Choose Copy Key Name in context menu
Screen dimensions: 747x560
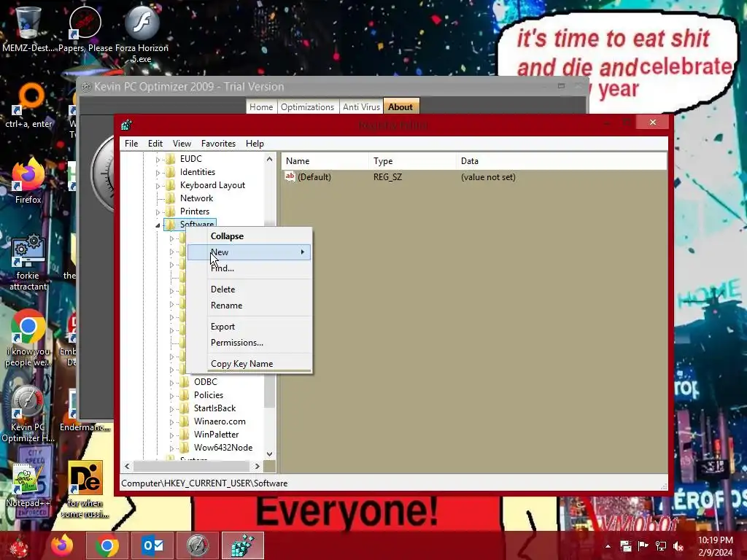point(249,363)
